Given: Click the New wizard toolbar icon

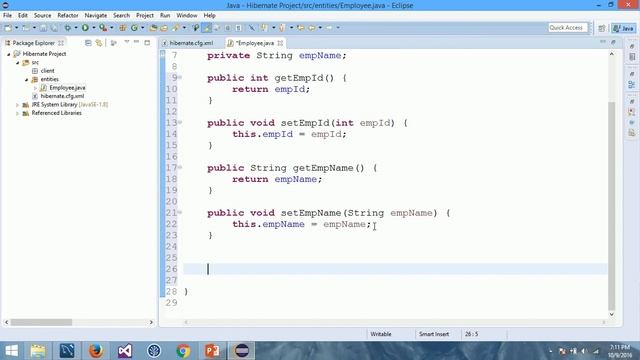Looking at the screenshot, I should pos(8,28).
